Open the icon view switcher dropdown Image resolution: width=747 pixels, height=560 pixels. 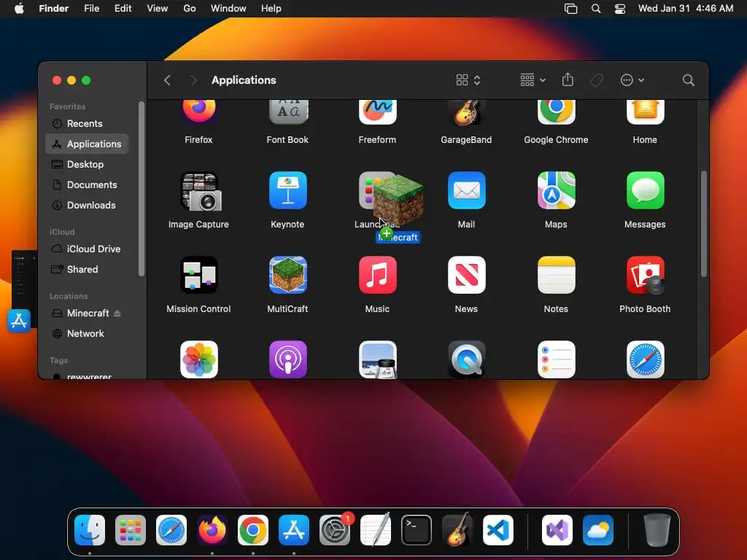pyautogui.click(x=469, y=80)
